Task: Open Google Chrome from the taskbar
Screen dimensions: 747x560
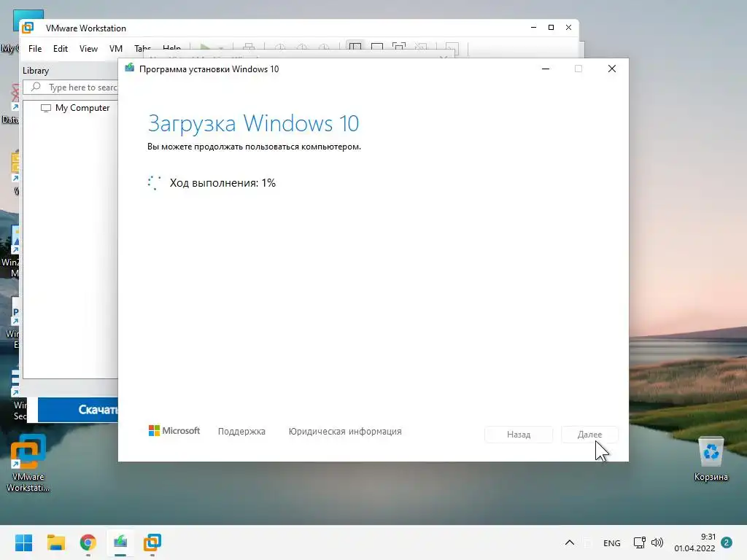Action: pyautogui.click(x=88, y=542)
